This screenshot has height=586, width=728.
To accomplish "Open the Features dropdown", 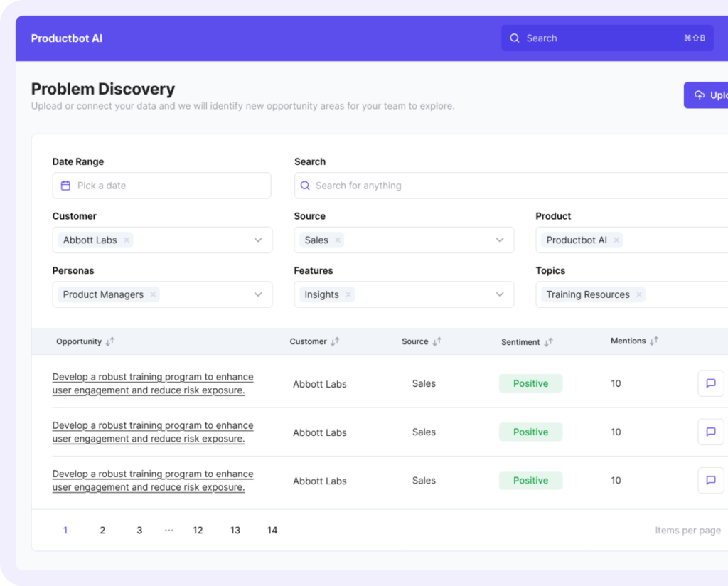I will coord(499,294).
